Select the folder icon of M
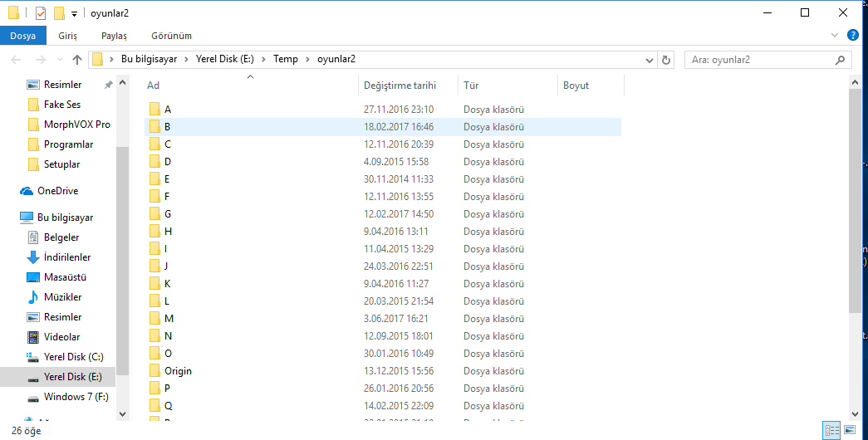This screenshot has width=868, height=440. coord(155,318)
